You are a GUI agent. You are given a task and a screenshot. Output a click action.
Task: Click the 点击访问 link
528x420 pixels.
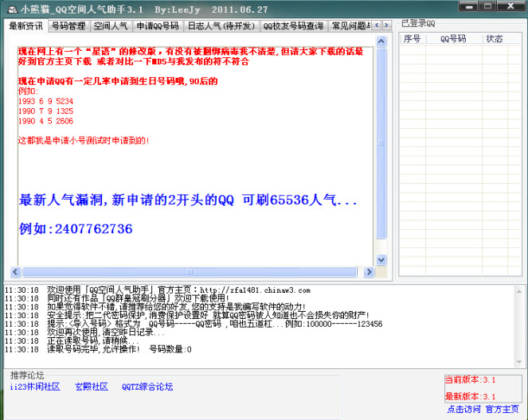click(463, 409)
